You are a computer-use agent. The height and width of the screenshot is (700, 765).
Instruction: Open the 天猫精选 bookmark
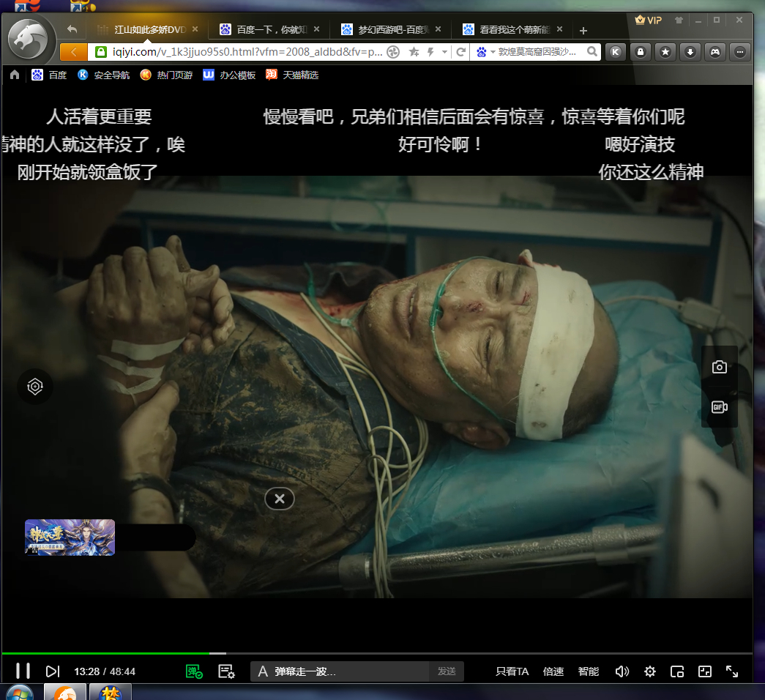click(x=292, y=75)
